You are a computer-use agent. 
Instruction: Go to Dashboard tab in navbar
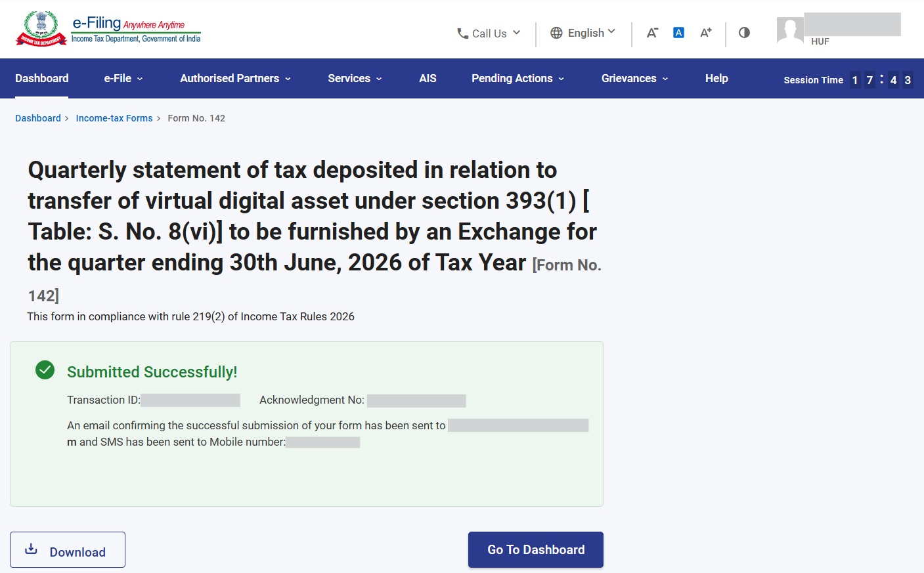tap(42, 78)
